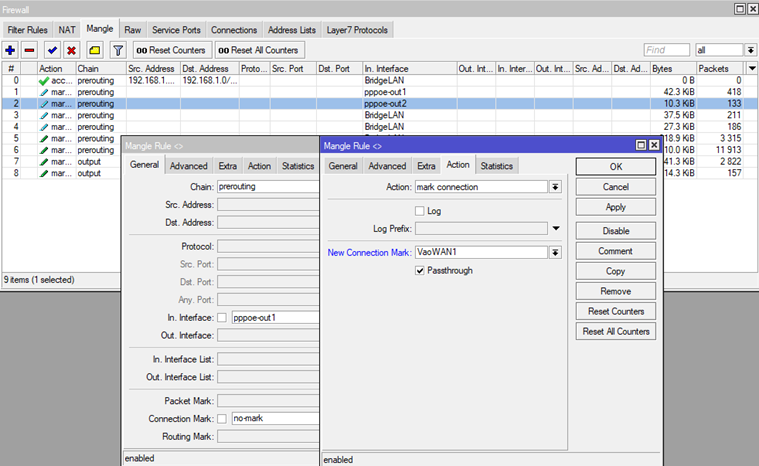Toggle the In. Interface negate checkbox
Viewport: 759px width, 466px height.
(x=222, y=317)
